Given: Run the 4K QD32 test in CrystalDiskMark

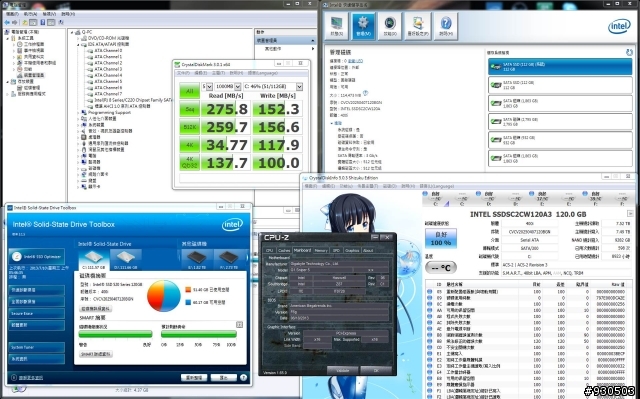Looking at the screenshot, I should pyautogui.click(x=189, y=162).
